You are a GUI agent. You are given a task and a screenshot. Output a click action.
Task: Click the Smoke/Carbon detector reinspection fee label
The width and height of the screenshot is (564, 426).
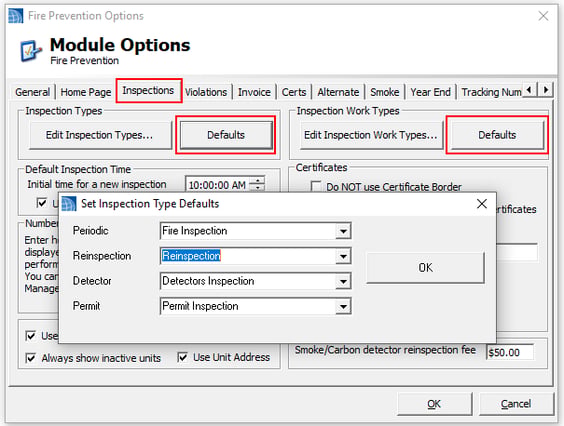[385, 350]
